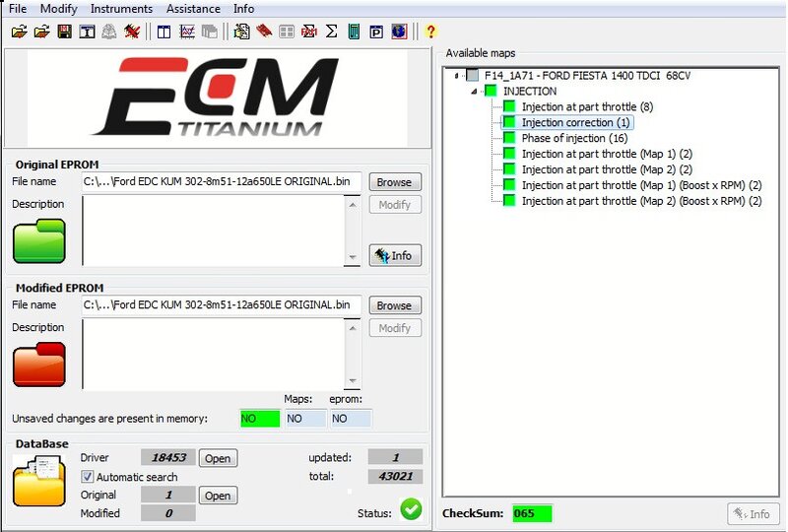Select 'Injection correction (1)' map entry
788x532 pixels.
click(x=575, y=122)
